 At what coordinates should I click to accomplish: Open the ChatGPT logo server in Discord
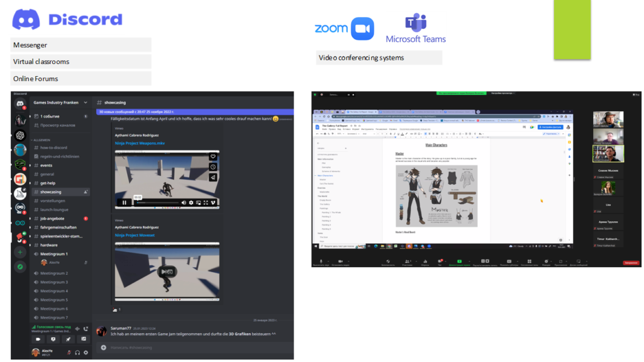click(x=19, y=135)
